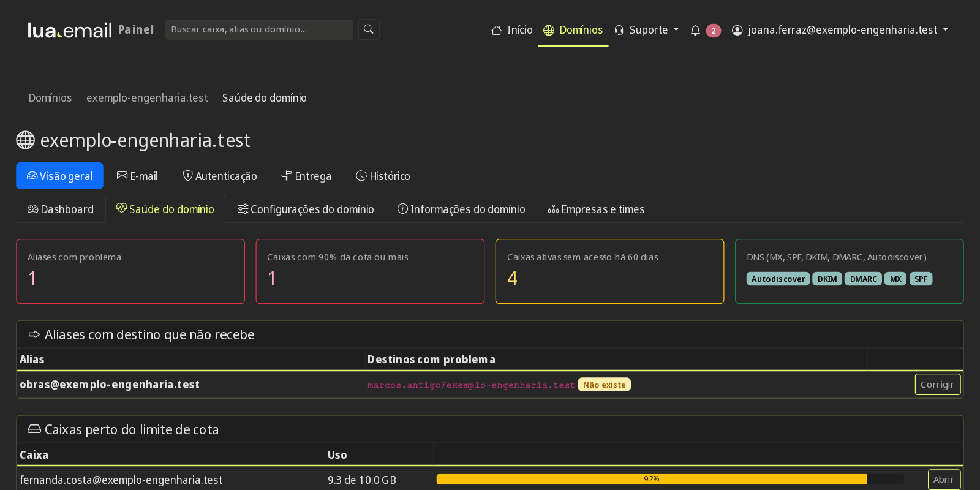Click exemplo-engenharia.test breadcrumb link
This screenshot has height=490, width=980.
pyautogui.click(x=147, y=98)
